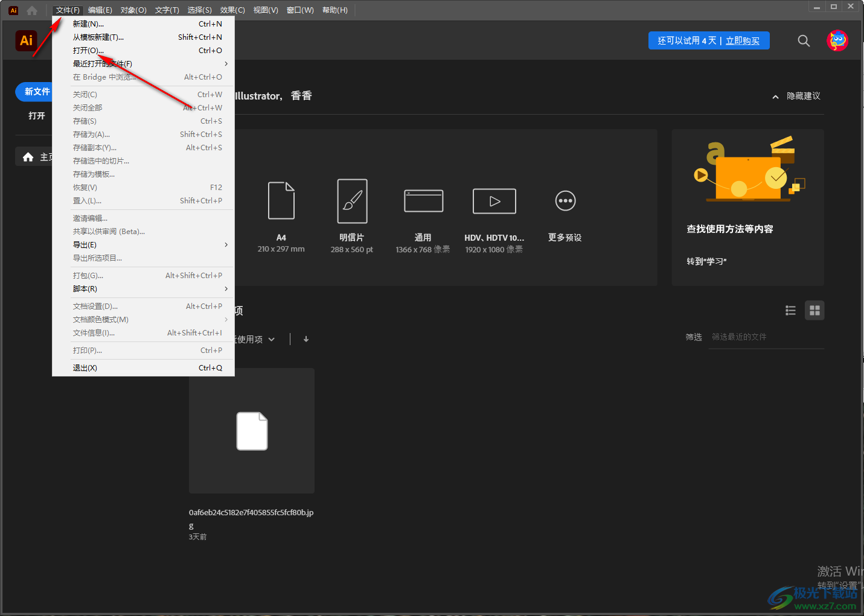The height and width of the screenshot is (616, 864).
Task: Click the 1366 x 768 像素 size text
Action: coord(423,250)
